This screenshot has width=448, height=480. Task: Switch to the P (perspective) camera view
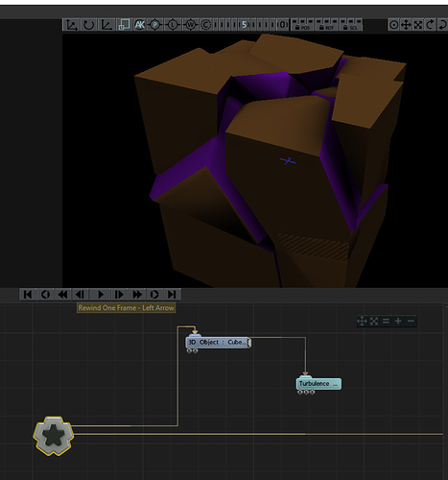point(155,25)
